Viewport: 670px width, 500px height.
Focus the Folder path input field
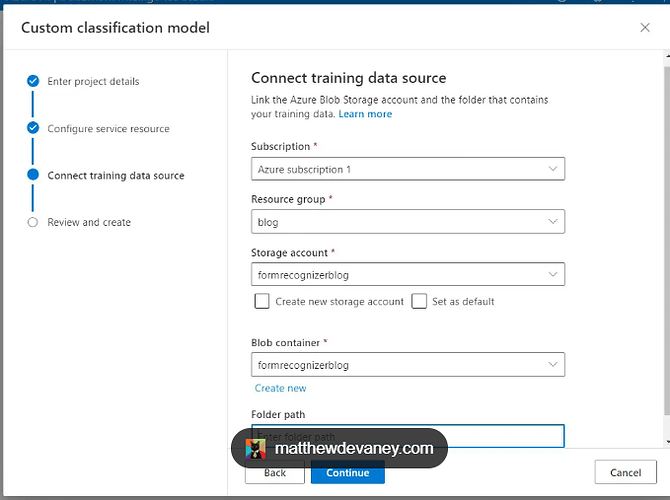click(408, 436)
